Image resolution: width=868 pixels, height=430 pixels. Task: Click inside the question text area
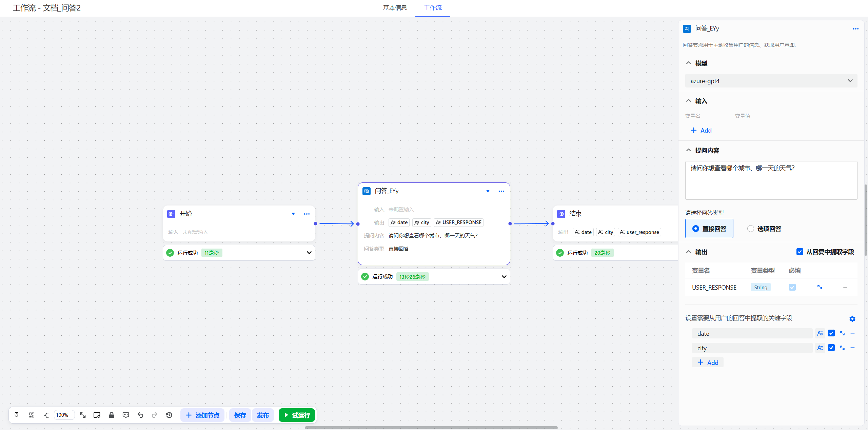coord(770,180)
